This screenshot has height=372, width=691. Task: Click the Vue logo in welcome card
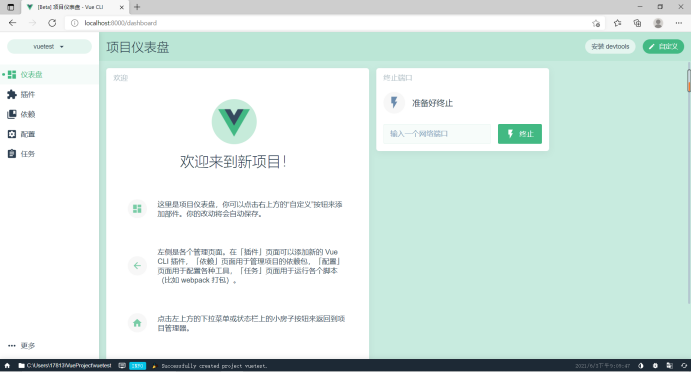click(234, 121)
